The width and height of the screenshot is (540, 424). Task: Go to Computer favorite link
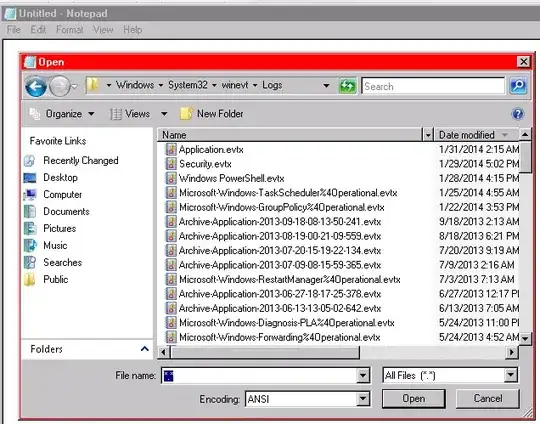(53, 195)
